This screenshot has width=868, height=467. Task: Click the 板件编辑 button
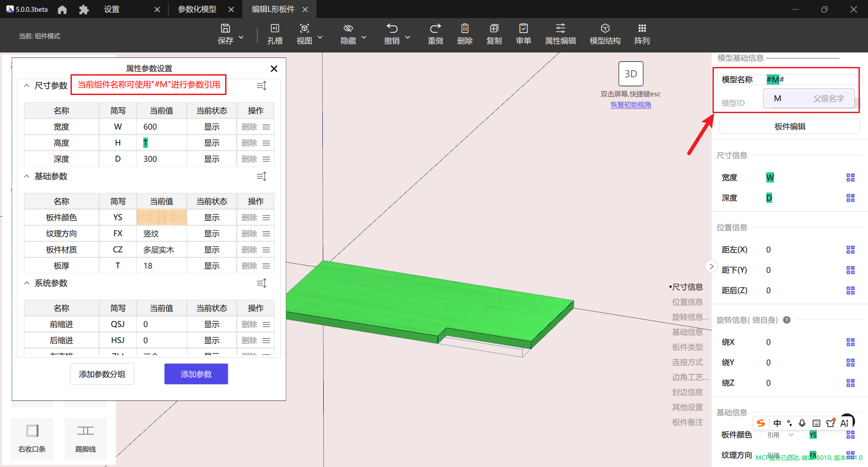[x=790, y=127]
